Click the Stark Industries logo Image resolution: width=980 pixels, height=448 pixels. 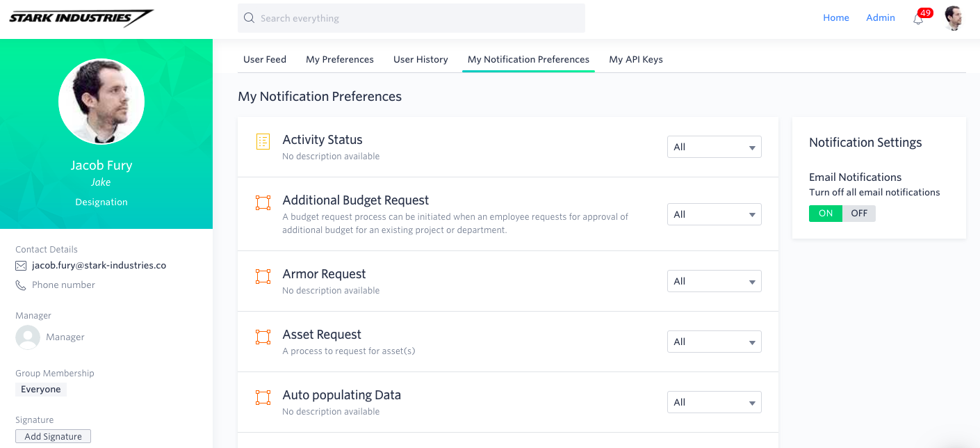click(x=81, y=18)
